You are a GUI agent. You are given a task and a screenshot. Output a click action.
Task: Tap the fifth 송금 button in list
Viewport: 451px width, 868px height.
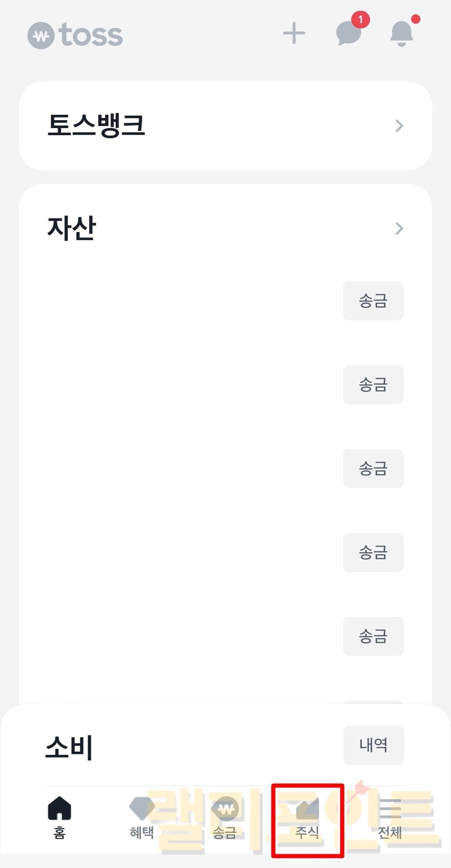(373, 636)
